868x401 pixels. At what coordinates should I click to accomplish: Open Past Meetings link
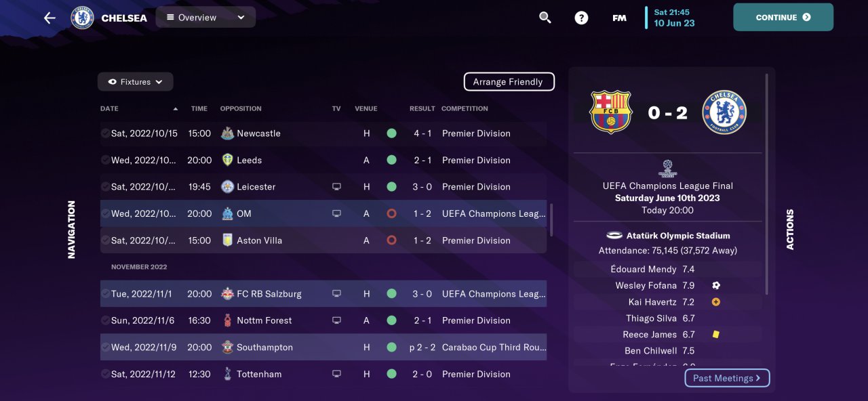(726, 378)
